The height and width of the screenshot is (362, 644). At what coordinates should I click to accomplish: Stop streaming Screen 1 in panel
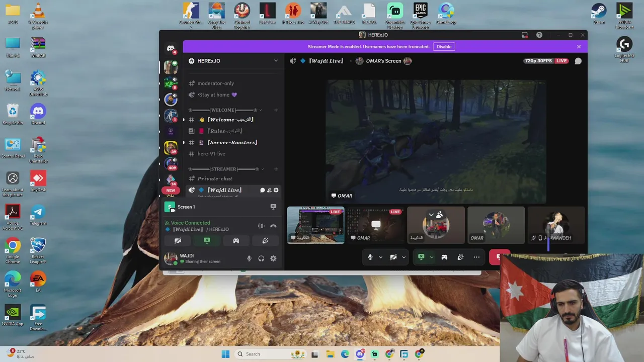click(273, 207)
